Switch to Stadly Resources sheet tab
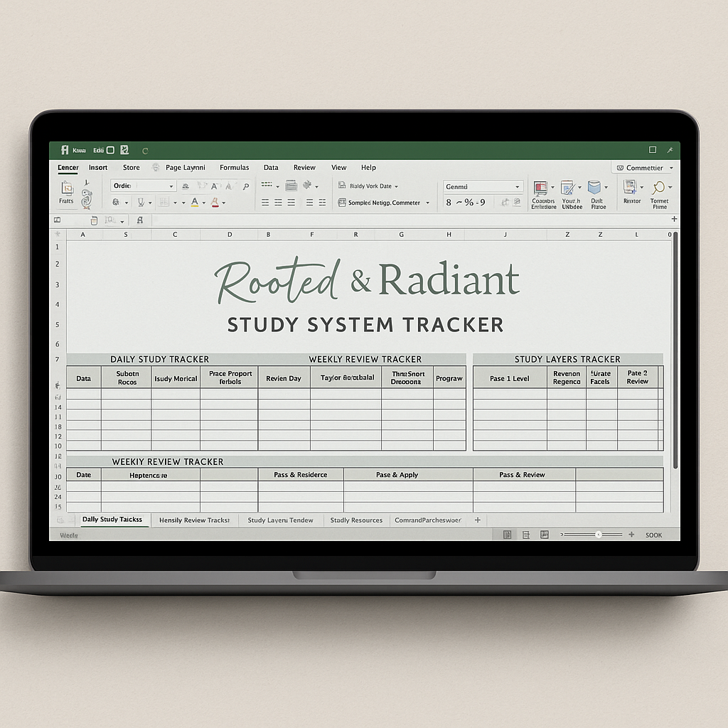 coord(356,520)
